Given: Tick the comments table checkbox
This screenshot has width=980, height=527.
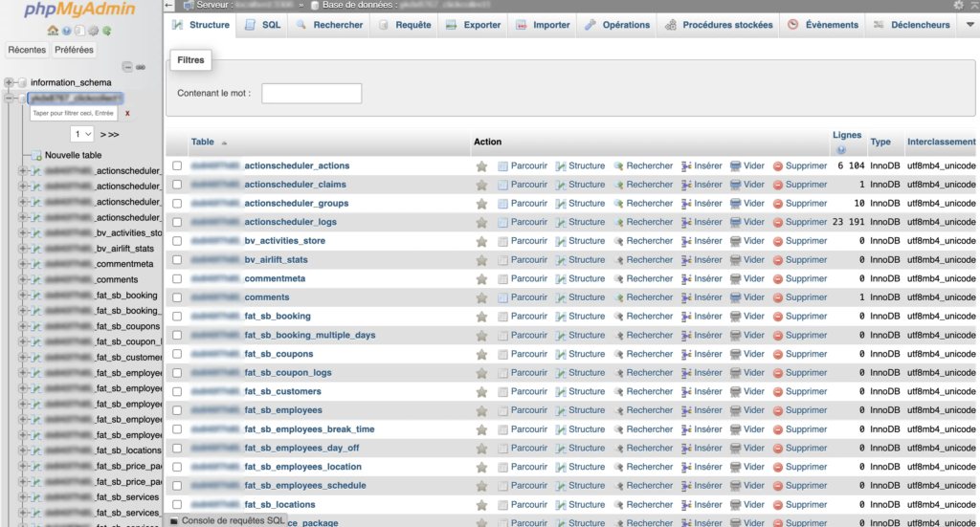Looking at the screenshot, I should coord(177,297).
